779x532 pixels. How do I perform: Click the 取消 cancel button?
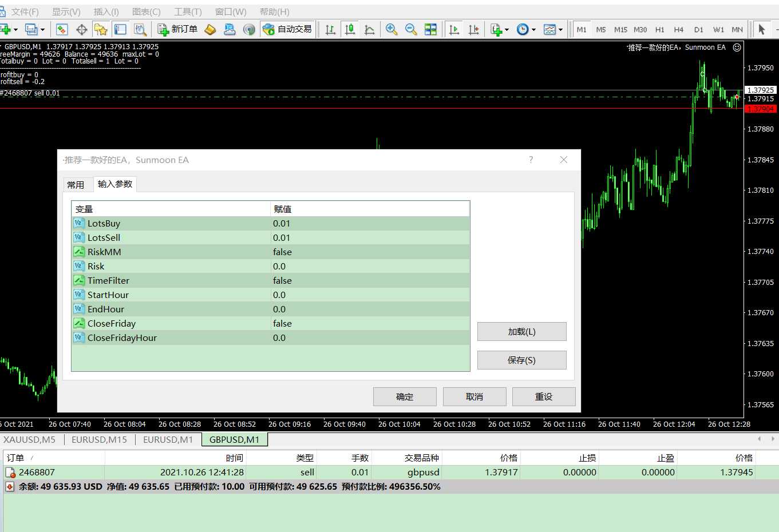pos(474,397)
